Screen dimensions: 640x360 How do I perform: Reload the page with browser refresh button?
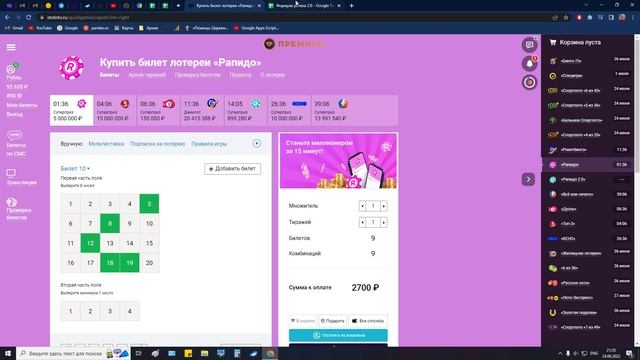(28, 18)
